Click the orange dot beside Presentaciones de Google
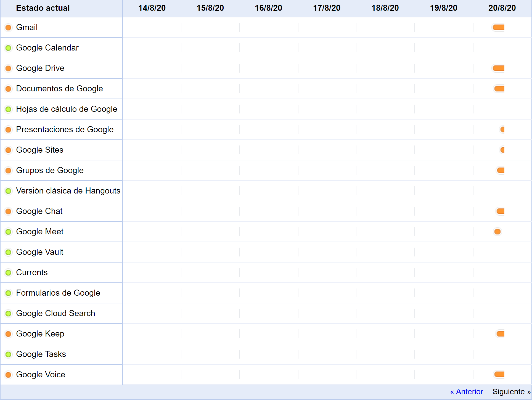The height and width of the screenshot is (400, 532). pyautogui.click(x=9, y=130)
